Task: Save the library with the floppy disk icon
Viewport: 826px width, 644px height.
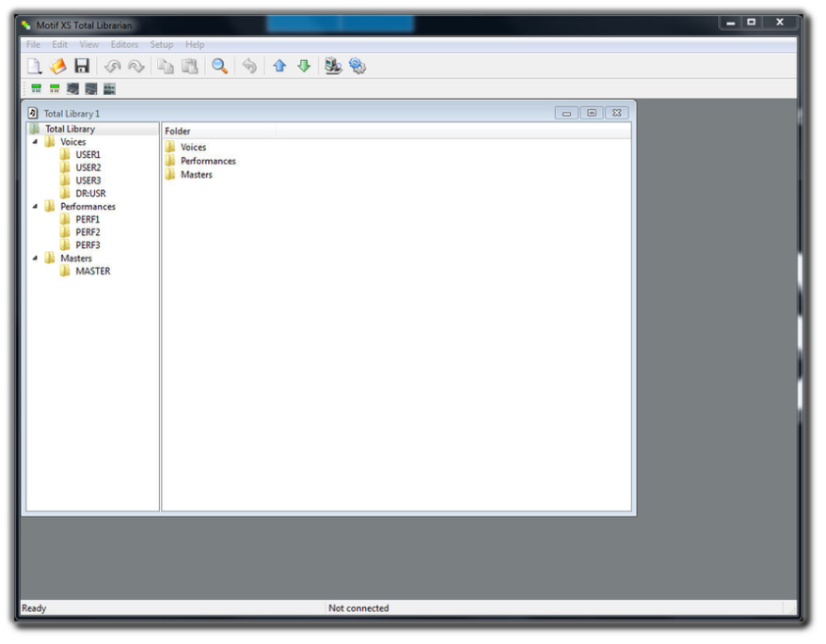Action: pyautogui.click(x=82, y=66)
